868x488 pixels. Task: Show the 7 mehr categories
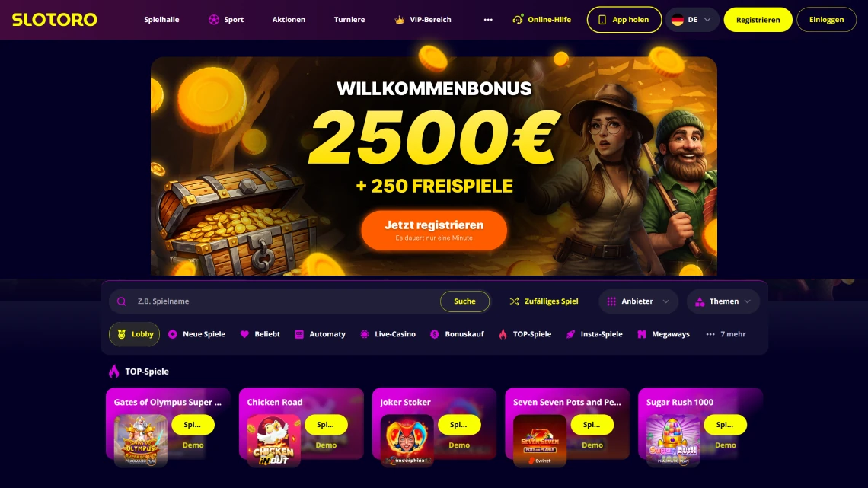coord(726,334)
